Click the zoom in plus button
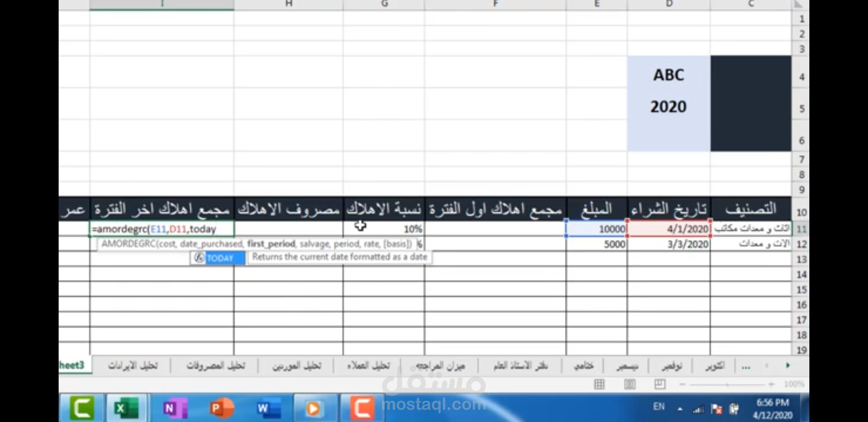This screenshot has width=868, height=422. (771, 384)
